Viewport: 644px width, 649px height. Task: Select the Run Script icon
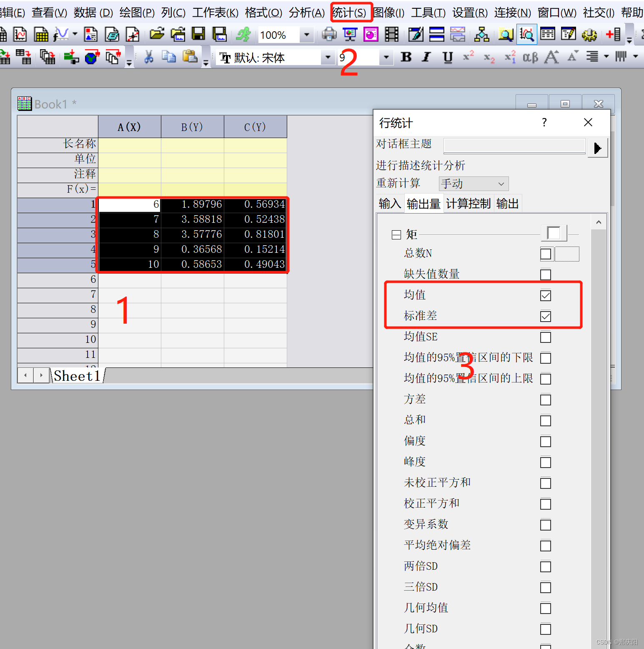244,35
